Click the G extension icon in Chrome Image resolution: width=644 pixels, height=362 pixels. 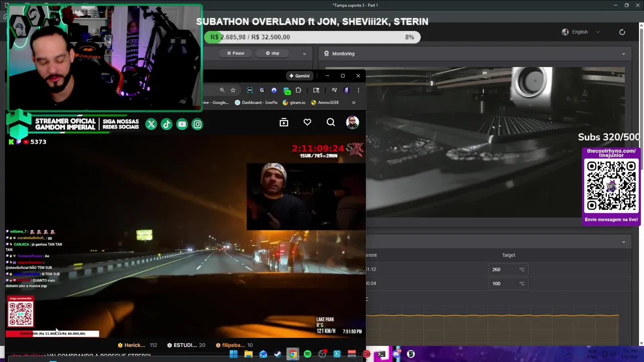(x=262, y=90)
